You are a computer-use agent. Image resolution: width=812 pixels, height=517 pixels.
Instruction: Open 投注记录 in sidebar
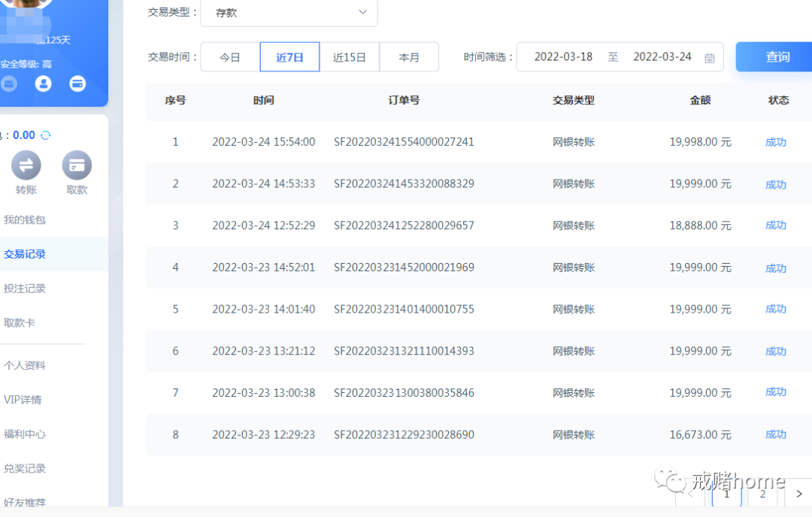pos(24,289)
